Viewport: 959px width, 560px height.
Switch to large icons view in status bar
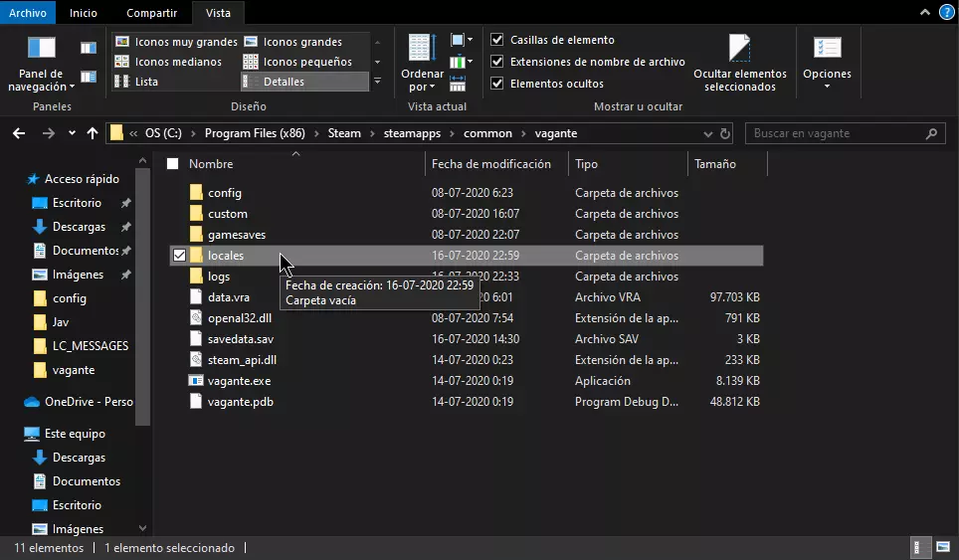point(943,547)
